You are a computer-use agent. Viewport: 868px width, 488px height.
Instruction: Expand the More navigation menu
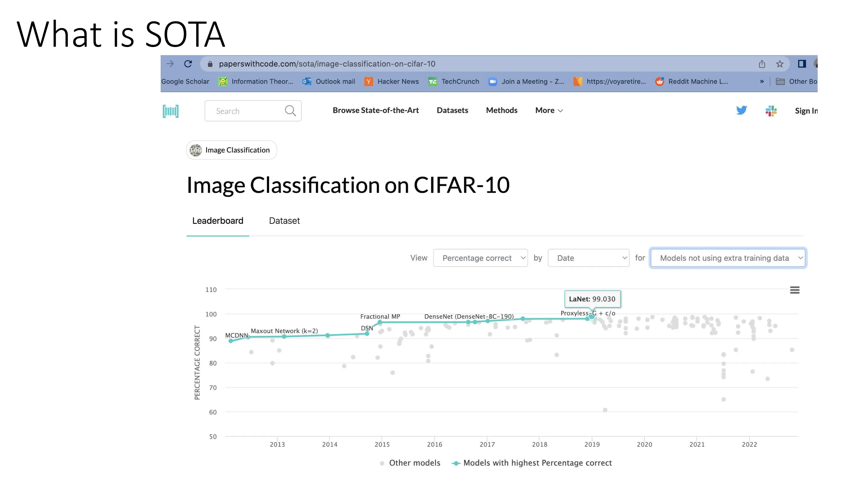point(549,110)
